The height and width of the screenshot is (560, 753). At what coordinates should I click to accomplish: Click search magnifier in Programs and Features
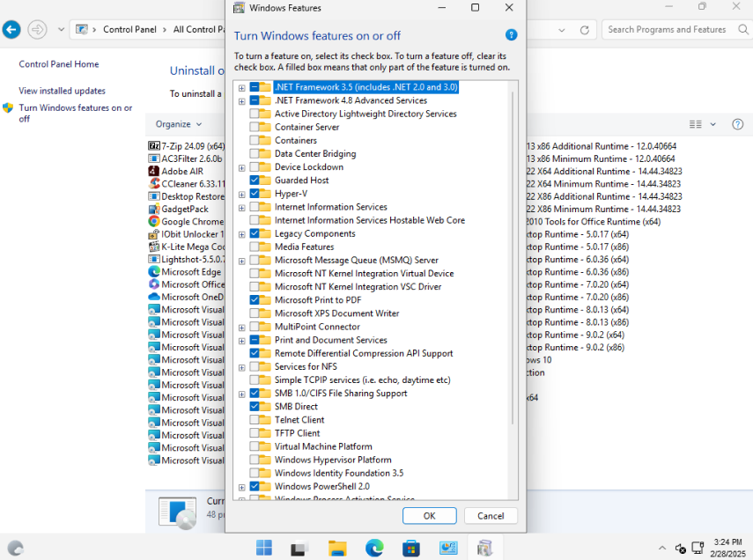coord(743,29)
